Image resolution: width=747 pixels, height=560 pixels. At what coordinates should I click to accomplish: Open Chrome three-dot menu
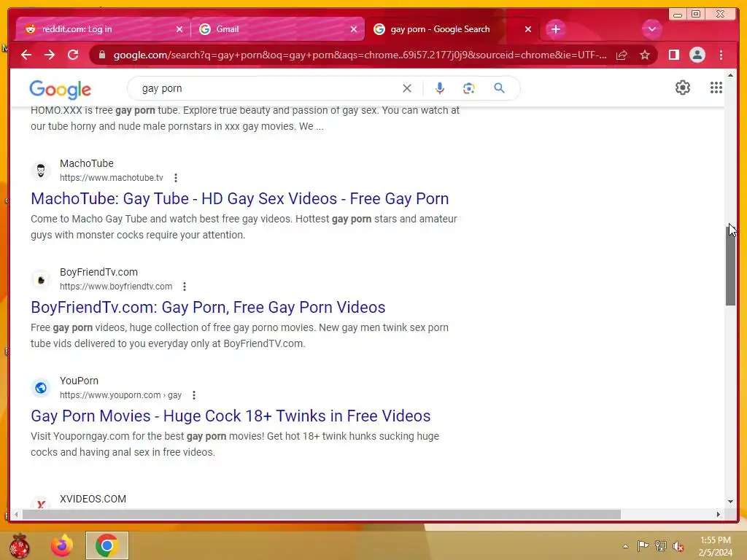click(721, 55)
